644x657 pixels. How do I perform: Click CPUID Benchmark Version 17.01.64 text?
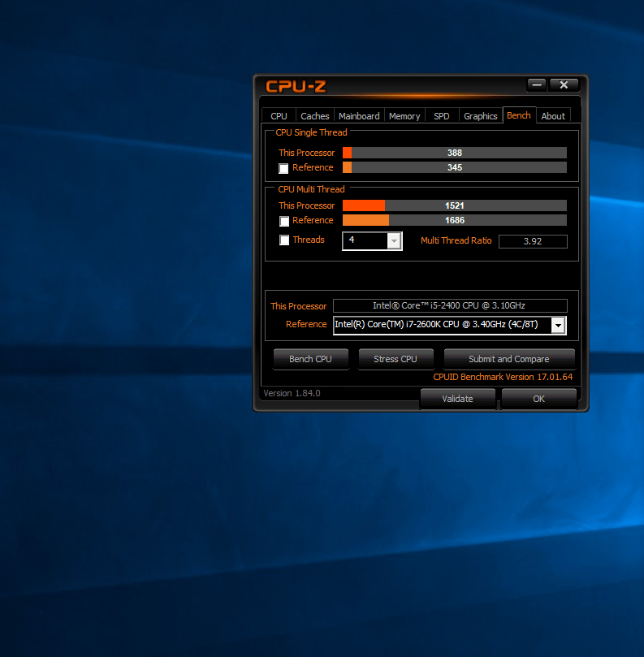(503, 377)
